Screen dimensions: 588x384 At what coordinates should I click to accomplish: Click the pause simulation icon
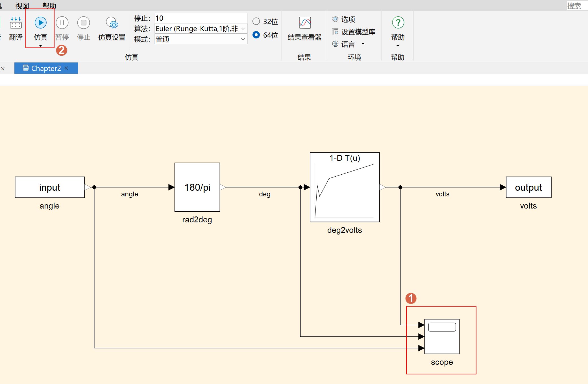(62, 23)
